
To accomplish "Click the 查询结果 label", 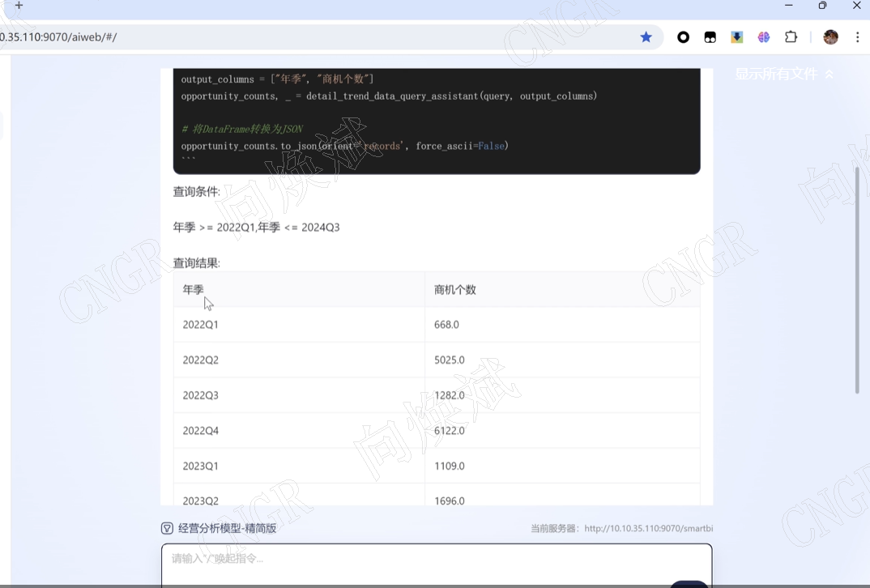I will pyautogui.click(x=196, y=263).
